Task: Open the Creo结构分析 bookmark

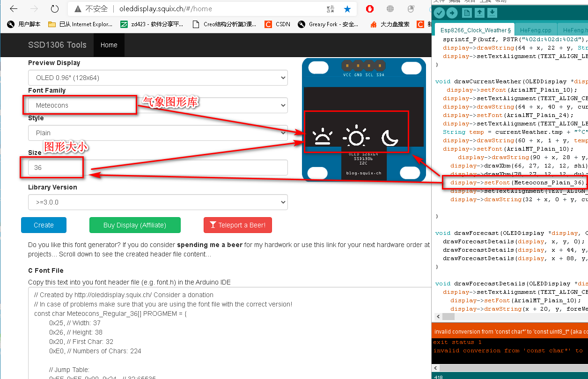Action: [x=225, y=24]
